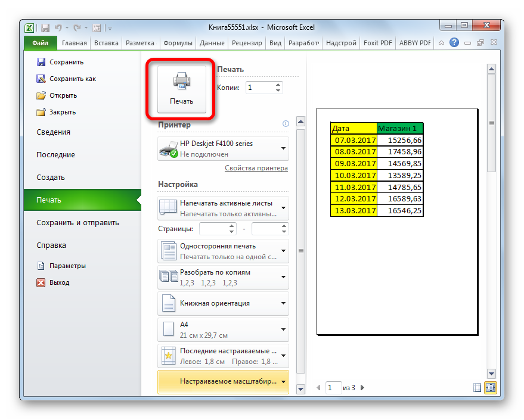Click the Redo arrow in quick access toolbar

click(x=77, y=28)
